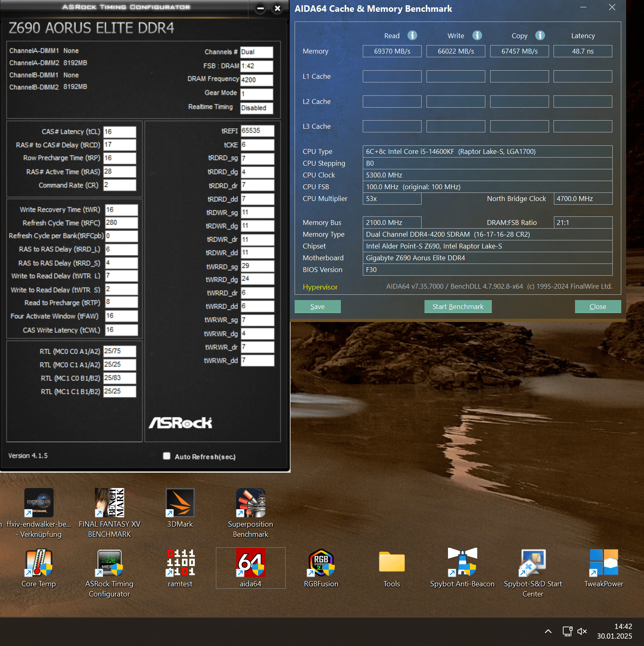Minimize the ASRock Timing Configurator window
This screenshot has width=644, height=646.
pyautogui.click(x=261, y=8)
